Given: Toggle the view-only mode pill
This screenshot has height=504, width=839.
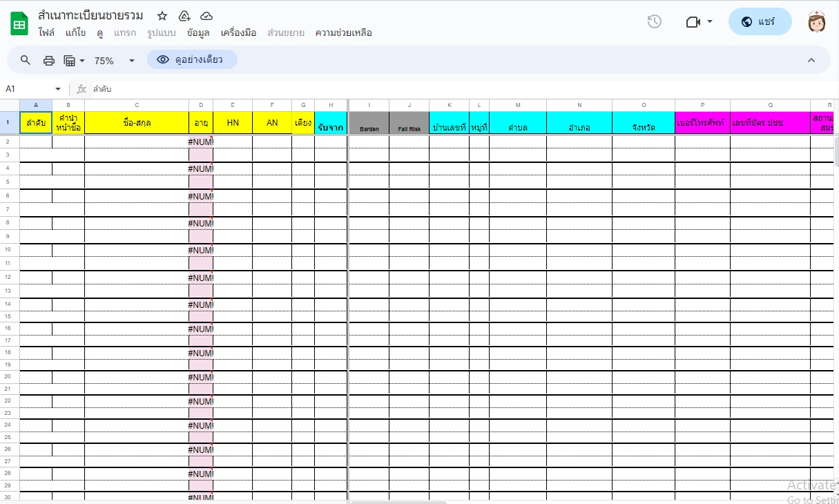Looking at the screenshot, I should point(192,60).
